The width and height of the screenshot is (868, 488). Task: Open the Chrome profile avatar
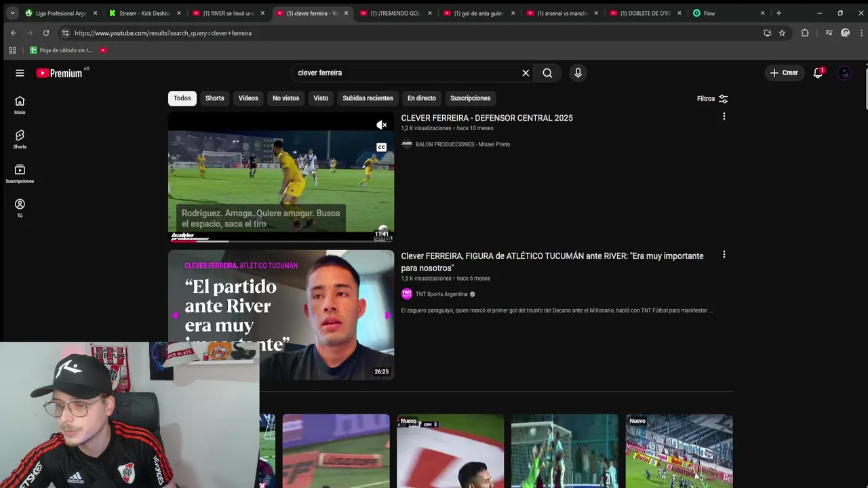click(x=845, y=33)
